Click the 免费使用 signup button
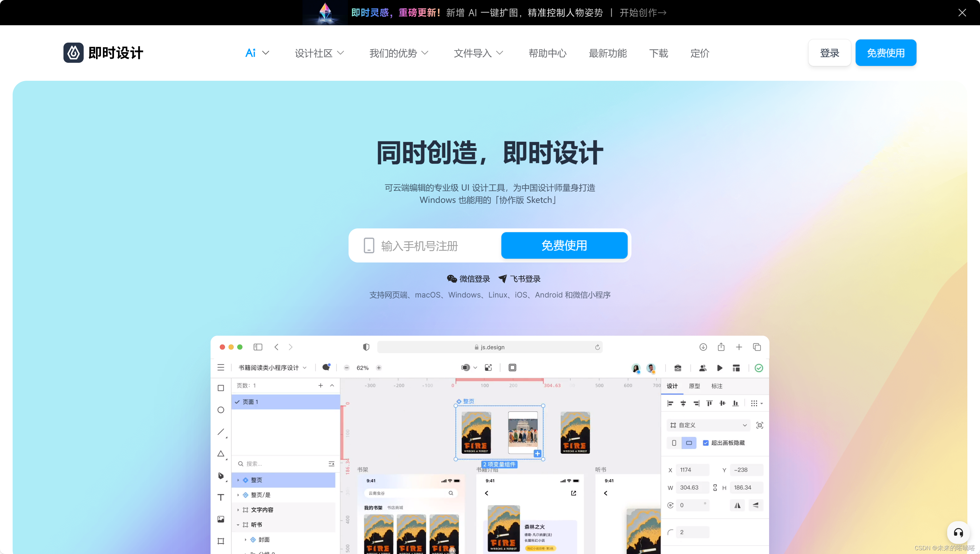Image resolution: width=980 pixels, height=554 pixels. point(564,245)
